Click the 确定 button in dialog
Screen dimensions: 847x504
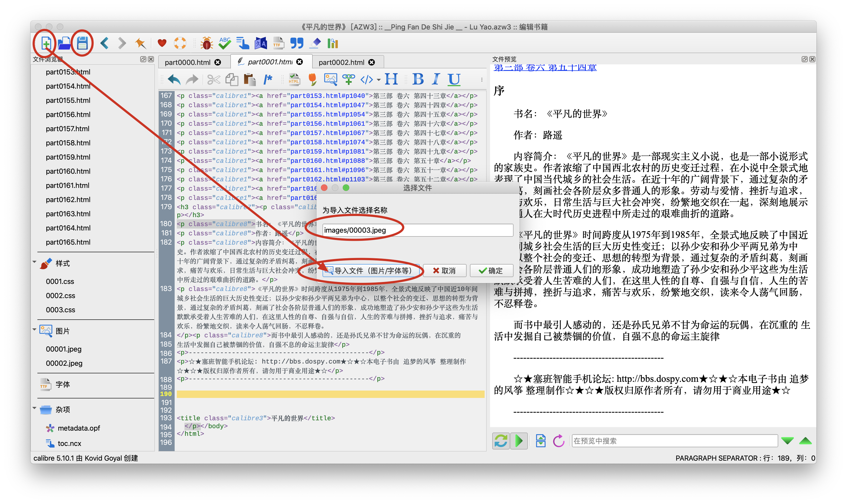(x=491, y=271)
